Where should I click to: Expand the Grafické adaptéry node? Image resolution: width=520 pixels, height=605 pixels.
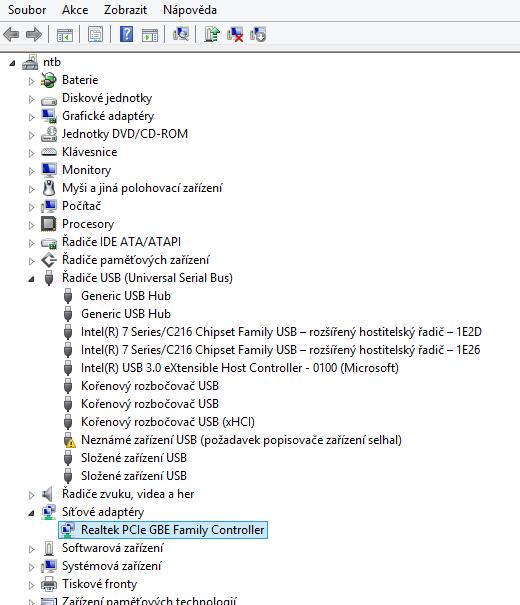pos(31,117)
